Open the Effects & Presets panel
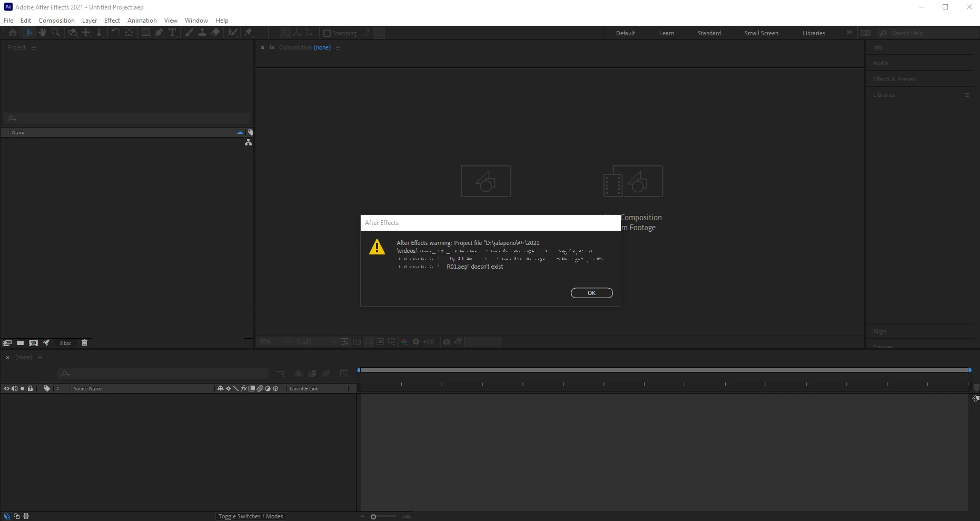This screenshot has height=521, width=980. tap(895, 79)
